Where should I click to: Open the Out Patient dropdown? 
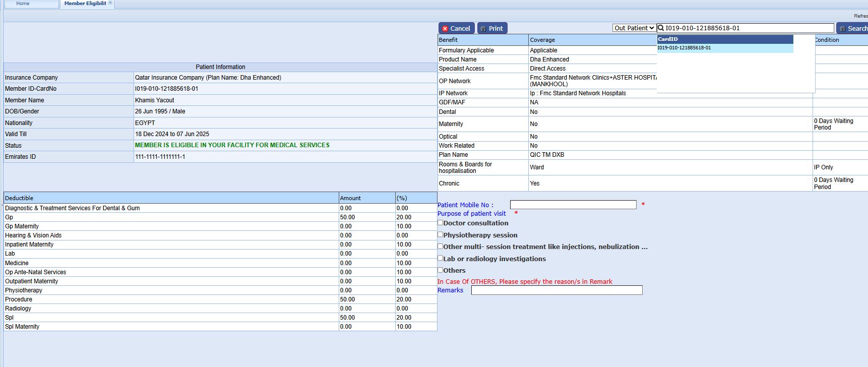[x=634, y=28]
